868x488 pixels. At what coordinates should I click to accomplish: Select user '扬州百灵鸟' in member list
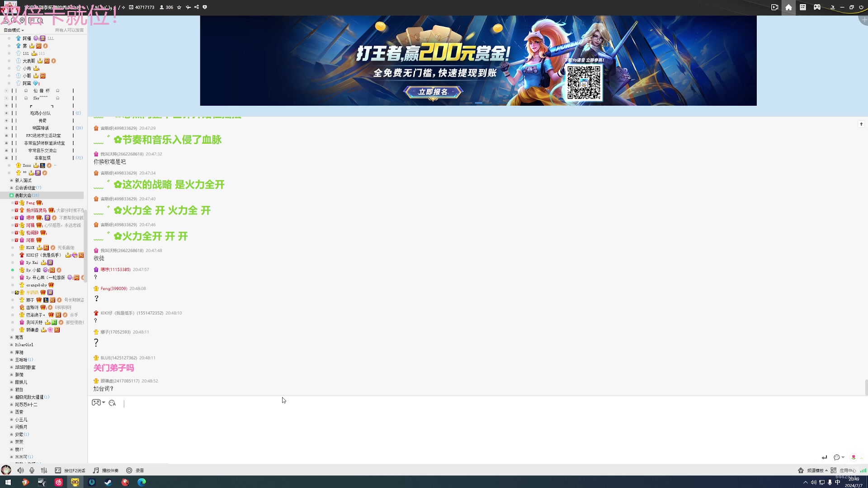tap(36, 211)
